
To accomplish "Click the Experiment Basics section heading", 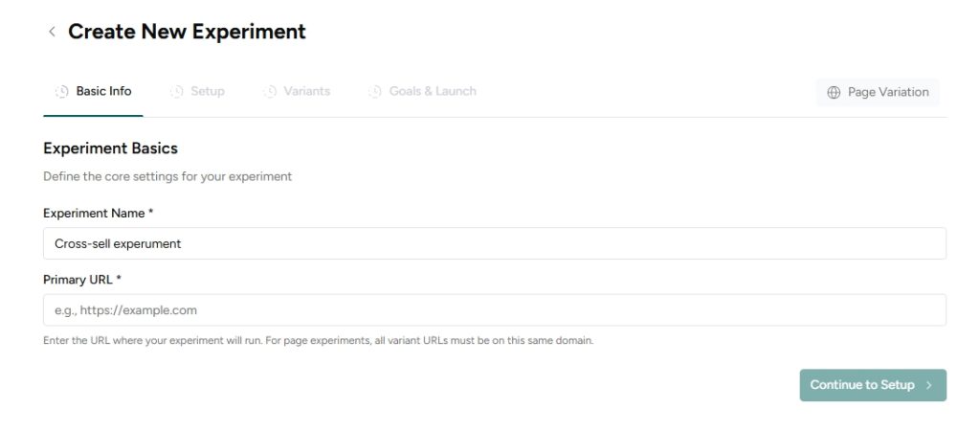I will point(110,148).
